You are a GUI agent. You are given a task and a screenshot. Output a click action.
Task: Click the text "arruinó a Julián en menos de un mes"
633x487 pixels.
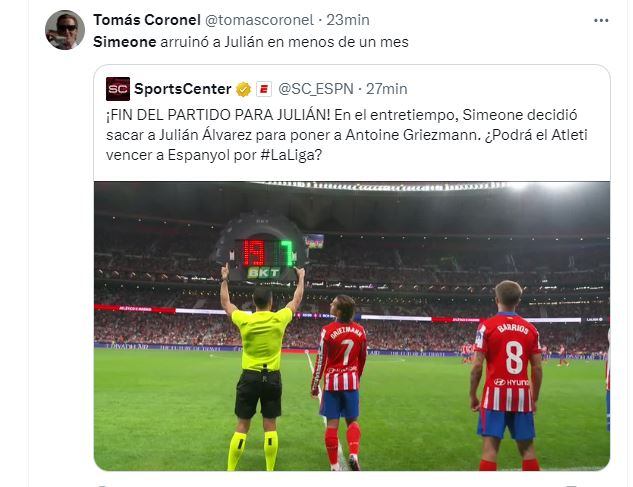click(x=285, y=42)
